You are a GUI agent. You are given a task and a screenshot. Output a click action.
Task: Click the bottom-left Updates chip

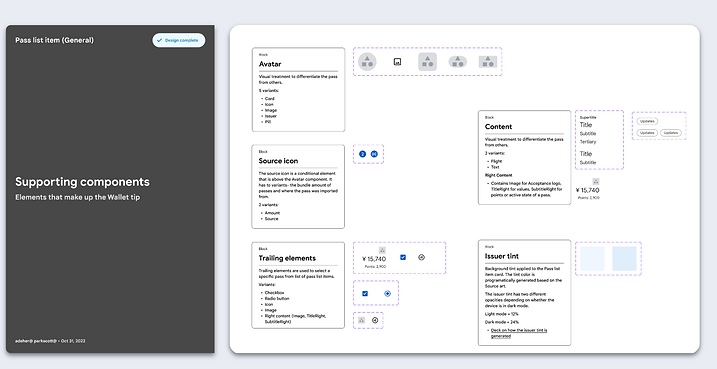point(647,133)
